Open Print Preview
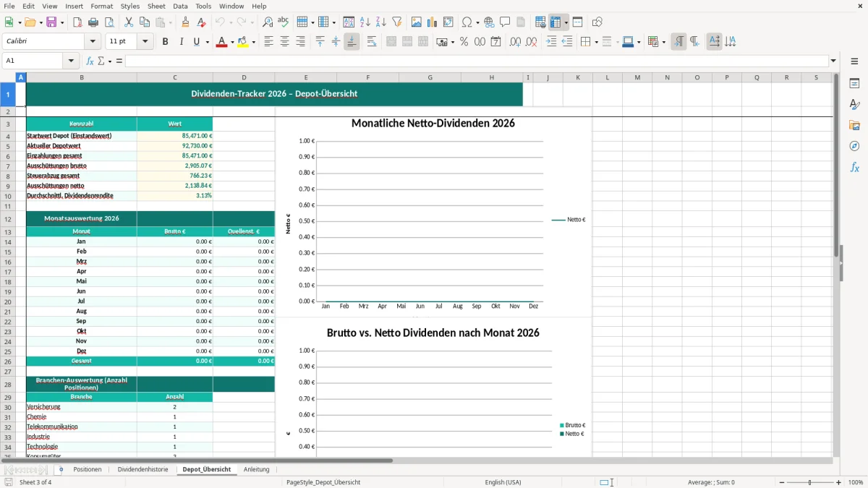The height and width of the screenshot is (488, 868). point(109,22)
